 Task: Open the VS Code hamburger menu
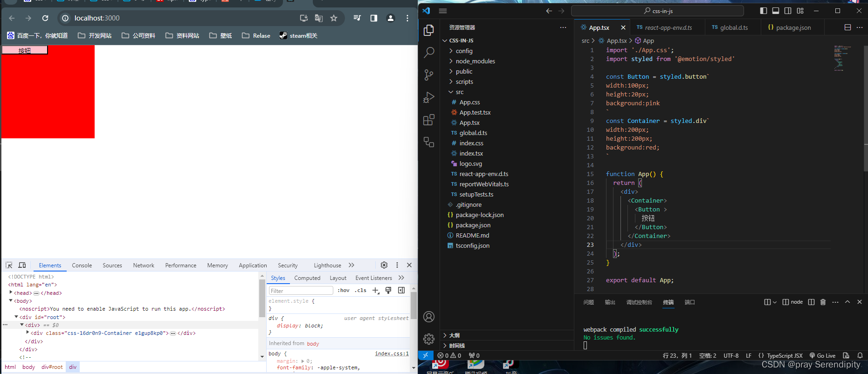point(443,11)
